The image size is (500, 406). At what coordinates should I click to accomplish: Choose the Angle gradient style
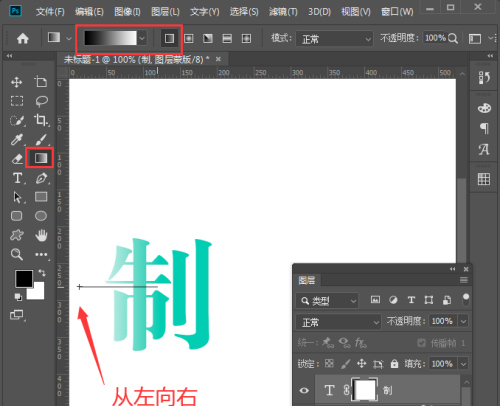(208, 39)
